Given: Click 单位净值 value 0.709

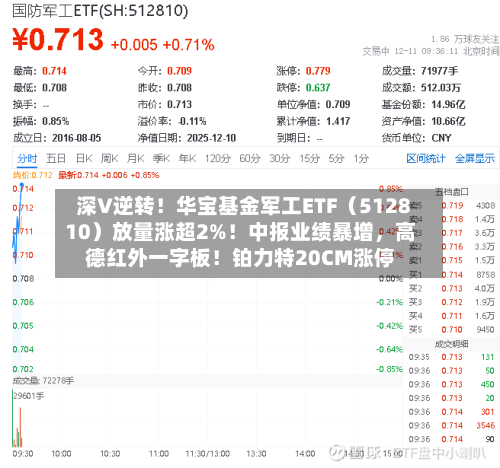Looking at the screenshot, I should pos(338,105).
